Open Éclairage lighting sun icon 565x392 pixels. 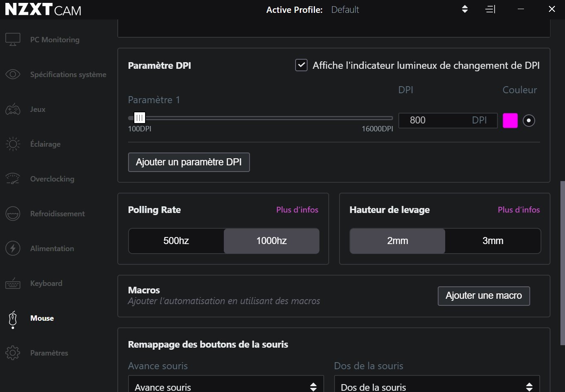click(x=13, y=144)
